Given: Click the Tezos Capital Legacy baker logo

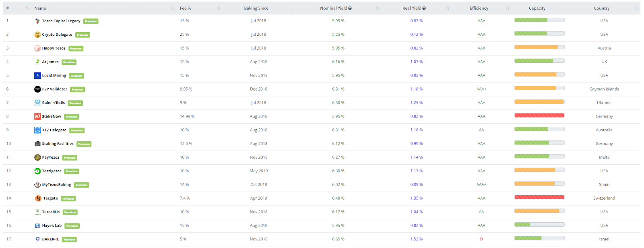Looking at the screenshot, I should click(37, 21).
